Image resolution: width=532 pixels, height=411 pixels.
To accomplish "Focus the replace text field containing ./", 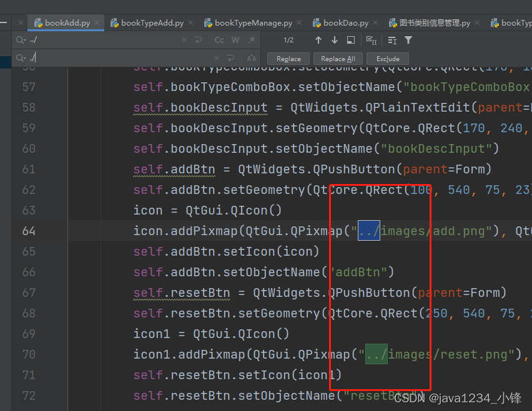I will pos(119,58).
